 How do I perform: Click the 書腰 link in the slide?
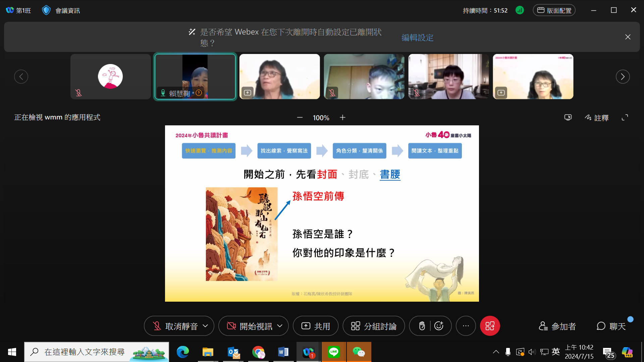[x=390, y=174]
